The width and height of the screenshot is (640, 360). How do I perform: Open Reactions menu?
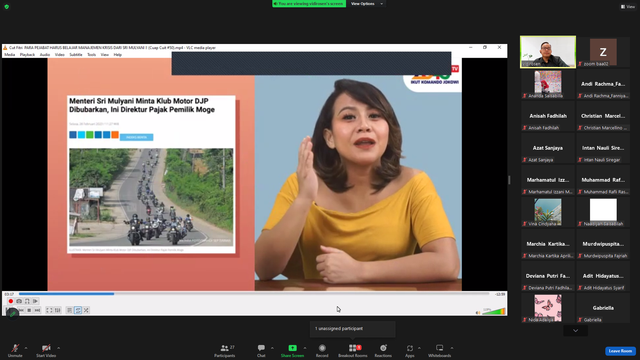pos(383,351)
